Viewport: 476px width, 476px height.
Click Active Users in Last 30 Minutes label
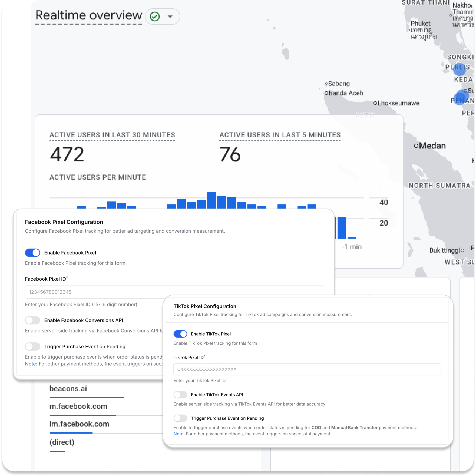click(112, 135)
